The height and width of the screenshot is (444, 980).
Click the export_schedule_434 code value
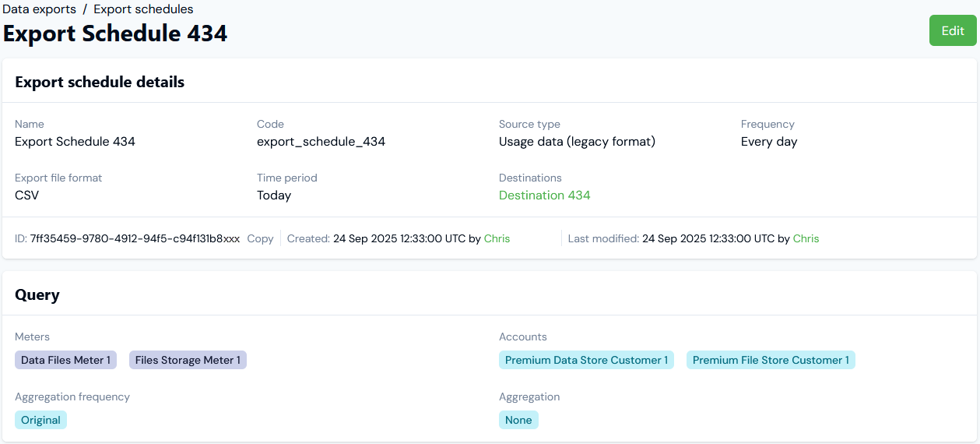[321, 142]
